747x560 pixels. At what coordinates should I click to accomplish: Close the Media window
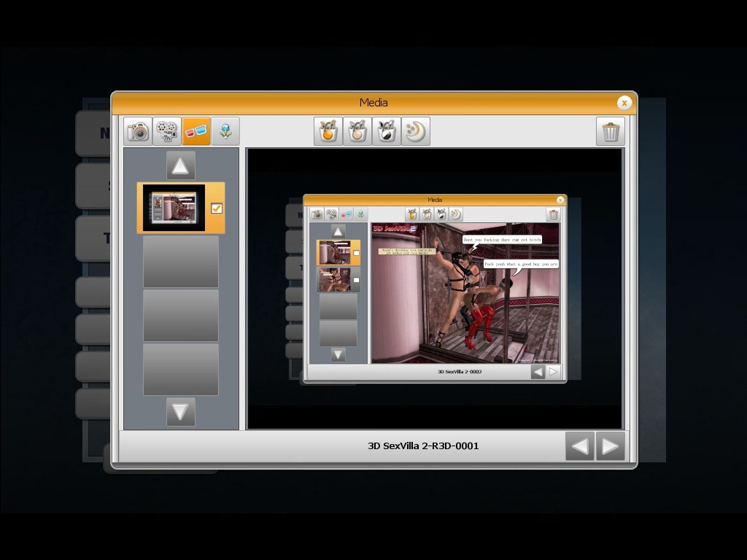pos(624,103)
